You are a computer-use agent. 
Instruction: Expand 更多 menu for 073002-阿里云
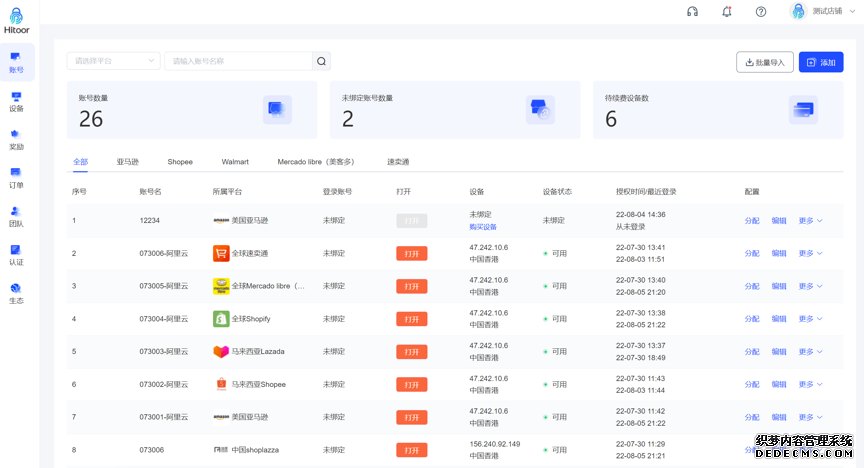point(811,384)
